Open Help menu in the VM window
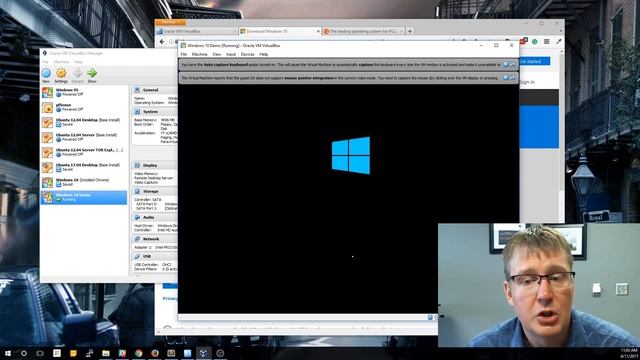Screen dimensions: 640x360 [x=264, y=54]
